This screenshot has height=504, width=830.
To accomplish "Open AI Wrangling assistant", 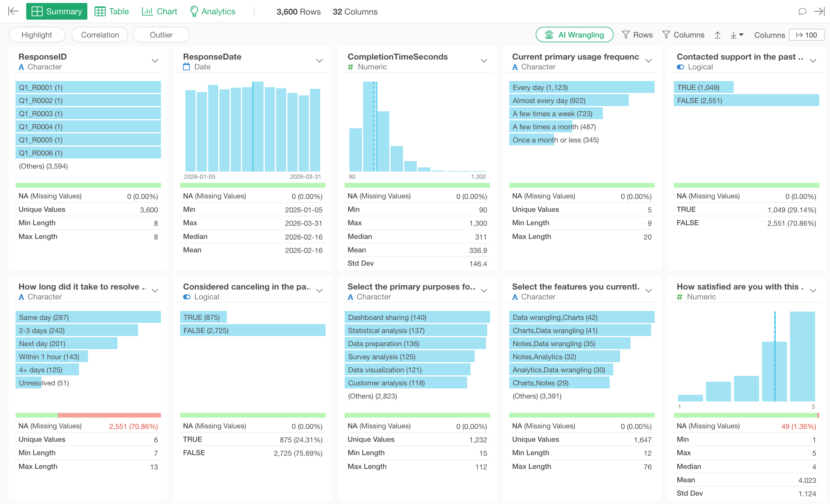I will [574, 35].
